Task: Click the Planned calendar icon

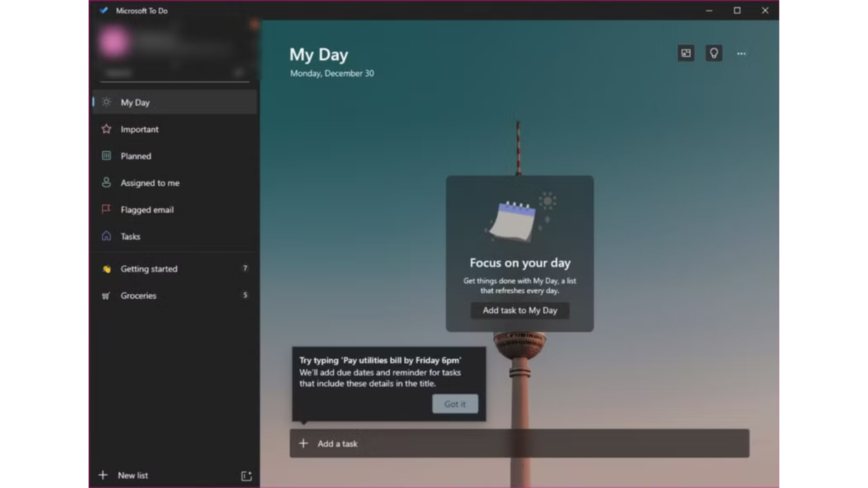Action: point(106,156)
